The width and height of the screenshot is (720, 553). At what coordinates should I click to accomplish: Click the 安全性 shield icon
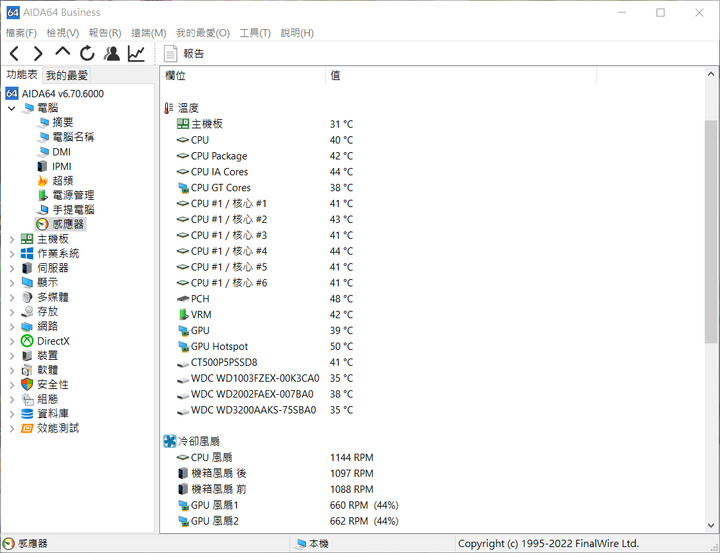27,384
